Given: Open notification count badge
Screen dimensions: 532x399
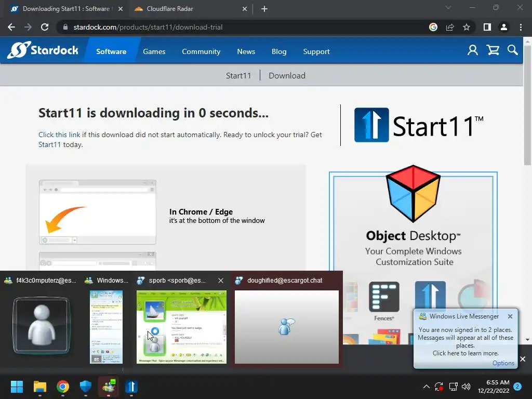Looking at the screenshot, I should (x=517, y=387).
